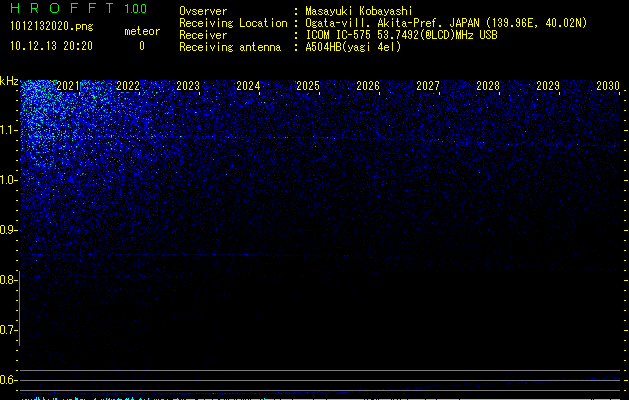The width and height of the screenshot is (629, 400).
Task: Click the Receiver label
Action: pyautogui.click(x=203, y=35)
